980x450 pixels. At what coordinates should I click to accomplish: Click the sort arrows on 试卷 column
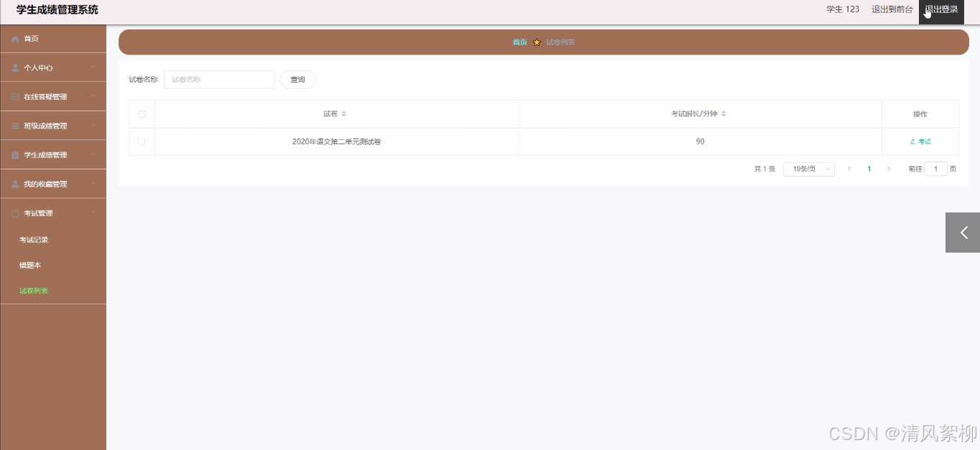click(343, 114)
